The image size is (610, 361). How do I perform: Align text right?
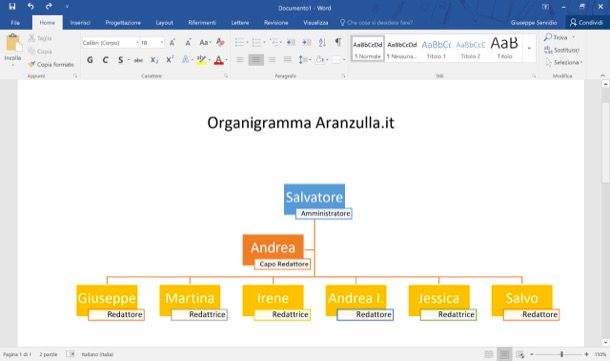(x=272, y=60)
